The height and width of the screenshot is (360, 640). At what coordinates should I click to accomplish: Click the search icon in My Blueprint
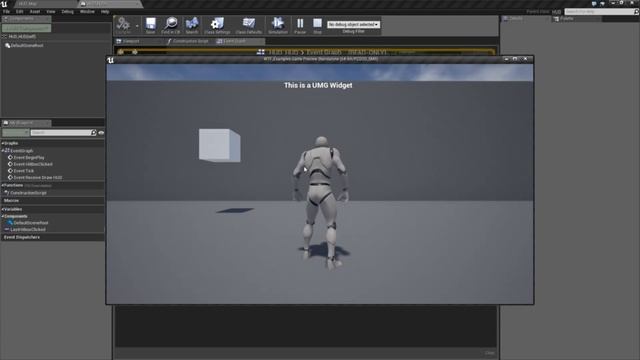pos(94,133)
